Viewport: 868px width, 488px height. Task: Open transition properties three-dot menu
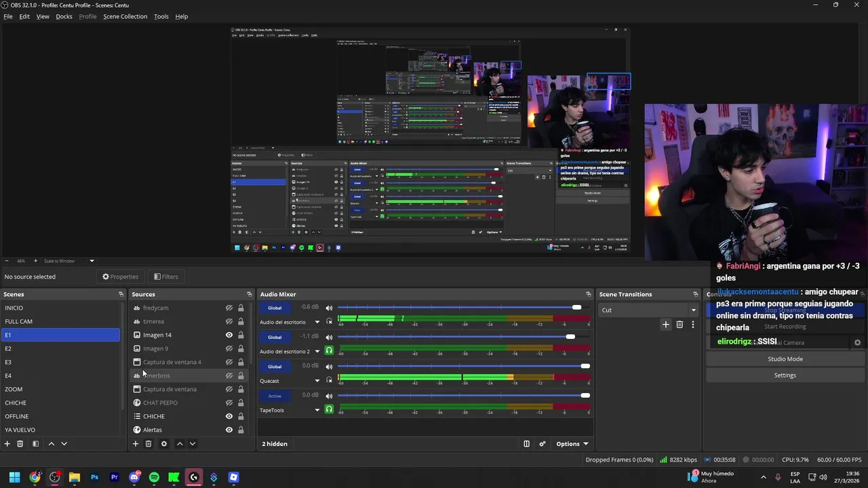point(692,325)
